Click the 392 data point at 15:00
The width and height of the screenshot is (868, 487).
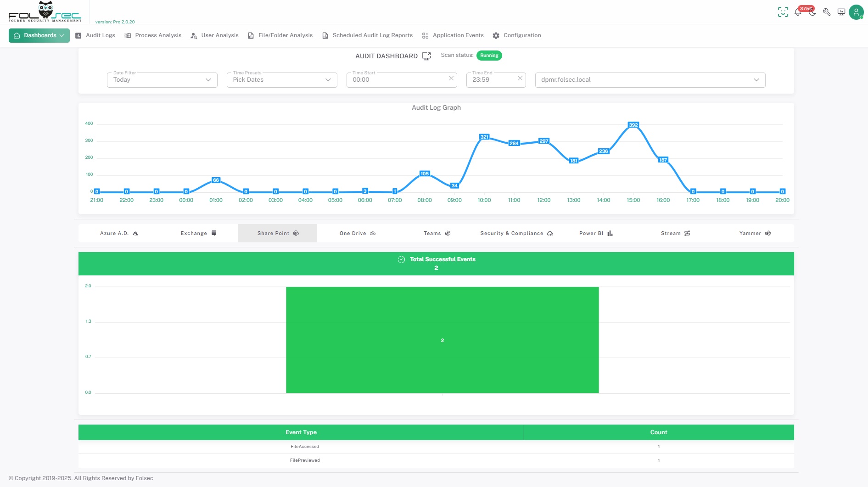[x=633, y=125]
